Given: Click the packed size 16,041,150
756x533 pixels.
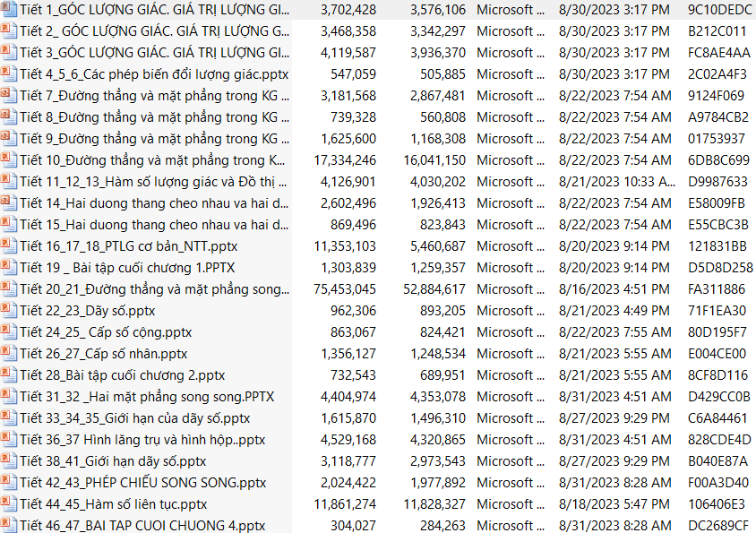Looking at the screenshot, I should pos(434,160).
